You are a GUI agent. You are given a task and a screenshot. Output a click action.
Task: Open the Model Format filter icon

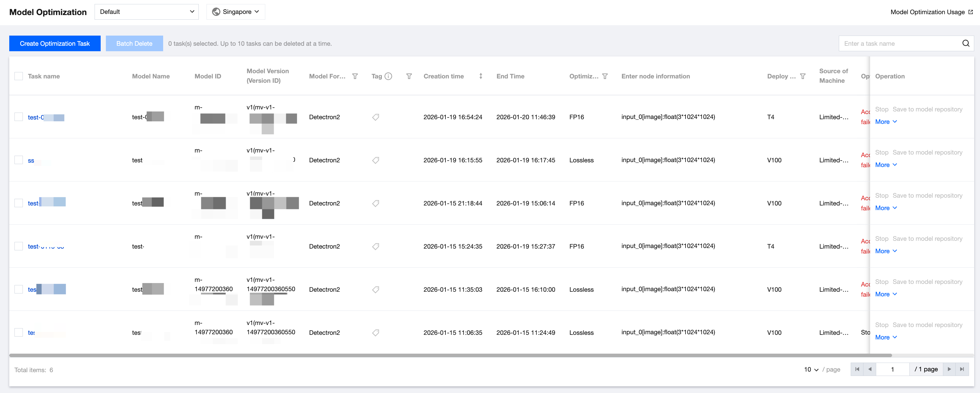tap(355, 76)
